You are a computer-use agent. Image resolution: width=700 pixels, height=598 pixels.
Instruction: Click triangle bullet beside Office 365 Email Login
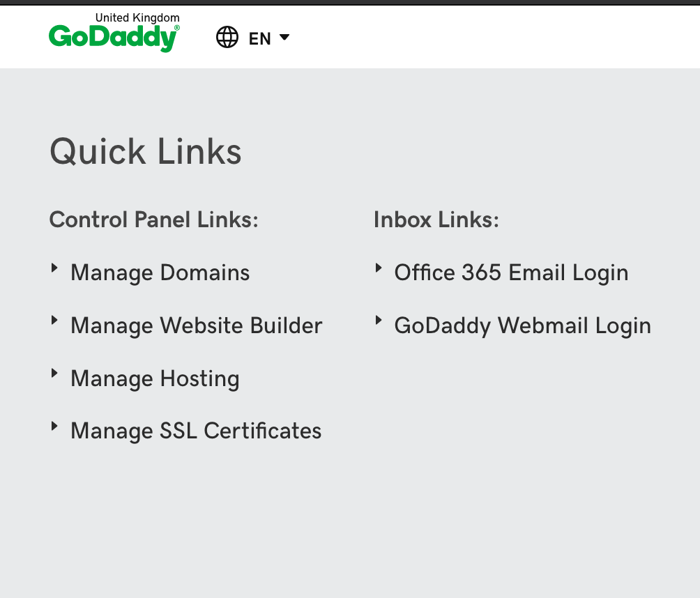tap(379, 268)
